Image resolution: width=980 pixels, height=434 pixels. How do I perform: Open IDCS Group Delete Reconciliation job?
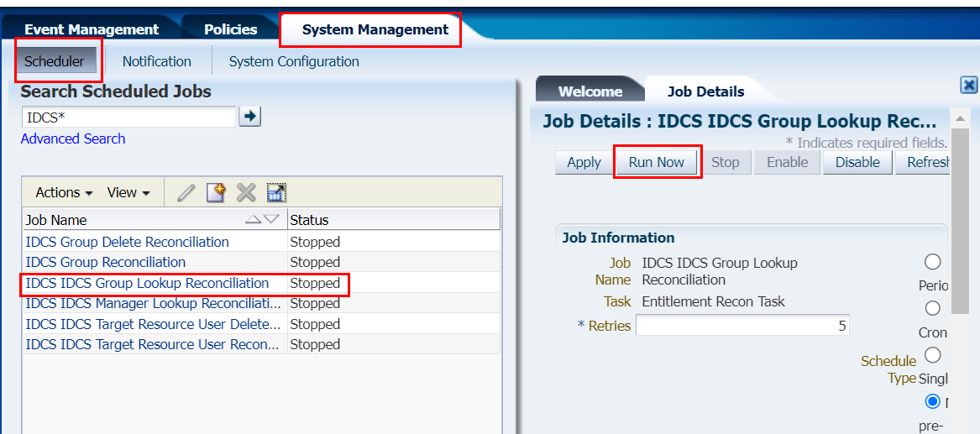point(128,242)
